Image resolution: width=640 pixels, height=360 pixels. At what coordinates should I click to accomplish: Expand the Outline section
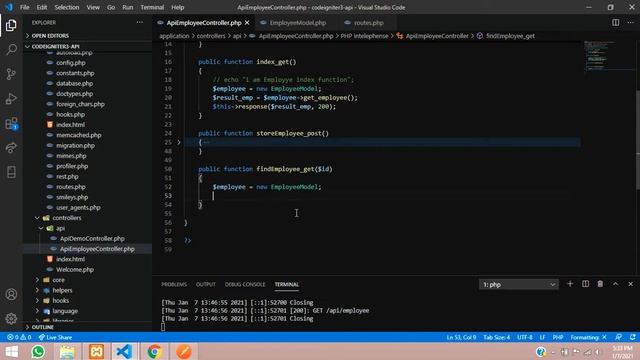(x=42, y=327)
